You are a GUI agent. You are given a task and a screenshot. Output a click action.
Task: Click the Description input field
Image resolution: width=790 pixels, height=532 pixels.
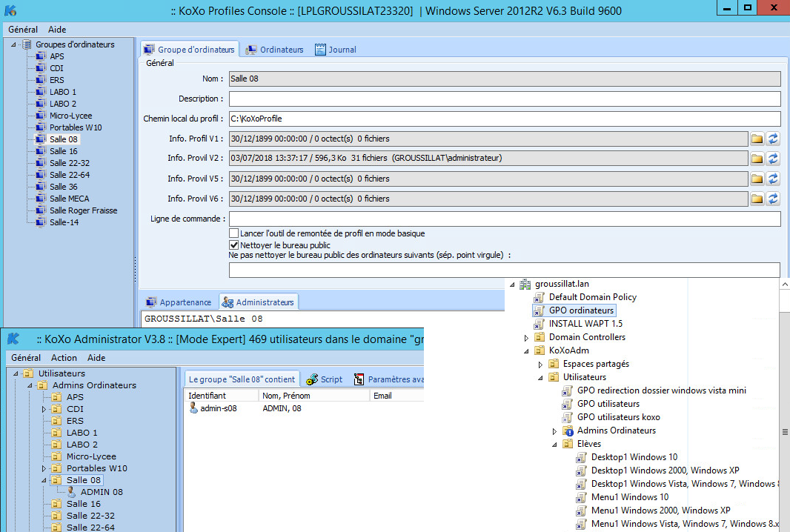(505, 99)
